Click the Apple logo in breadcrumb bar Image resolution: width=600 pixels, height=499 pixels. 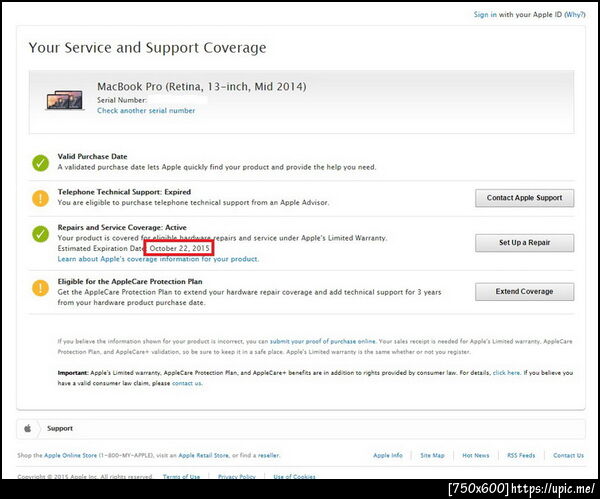click(28, 428)
